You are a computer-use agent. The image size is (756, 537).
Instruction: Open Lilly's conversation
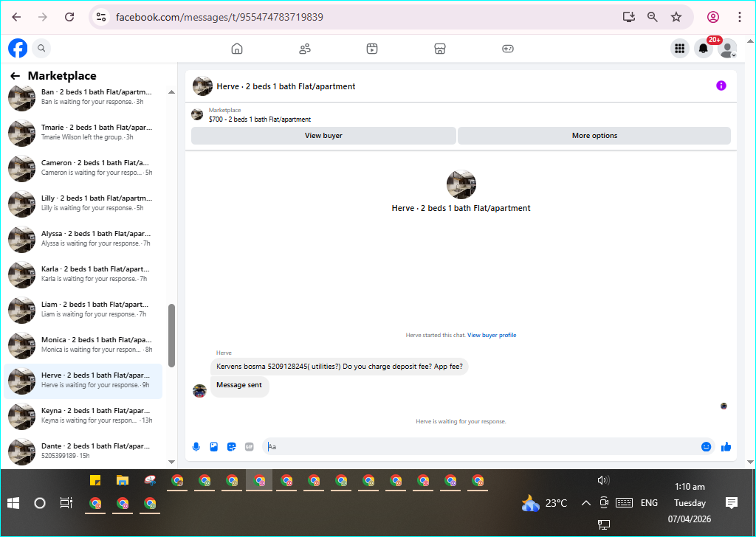coord(83,204)
